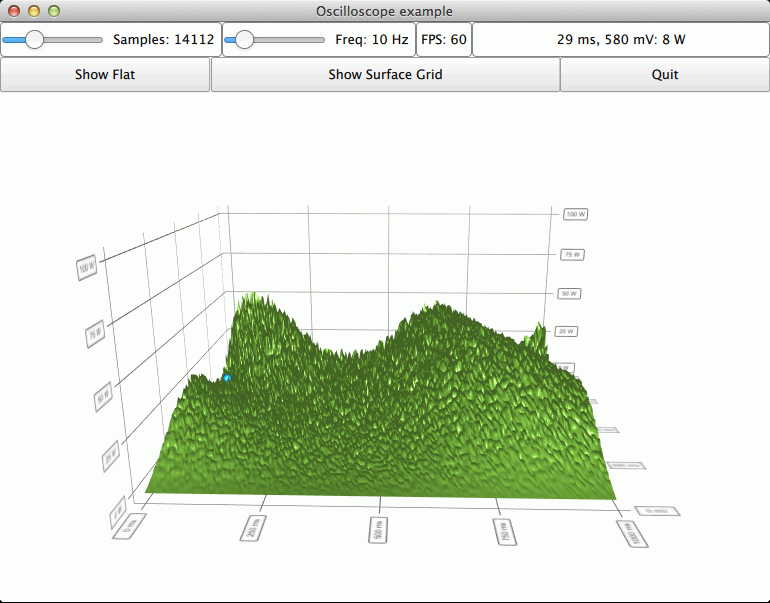
Task: Click the FPS: 60 readout
Action: [x=443, y=40]
